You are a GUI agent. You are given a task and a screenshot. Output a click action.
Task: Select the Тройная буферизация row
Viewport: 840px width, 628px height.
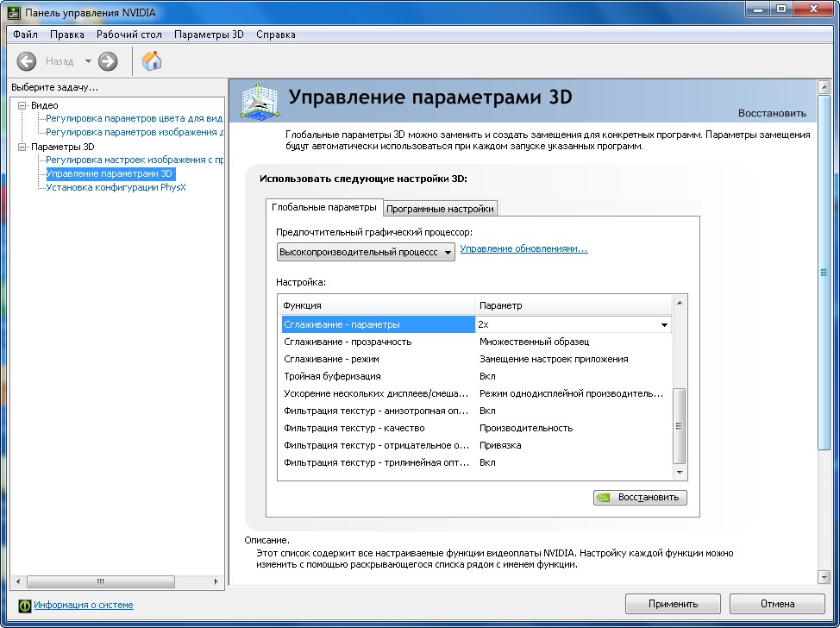[476, 376]
